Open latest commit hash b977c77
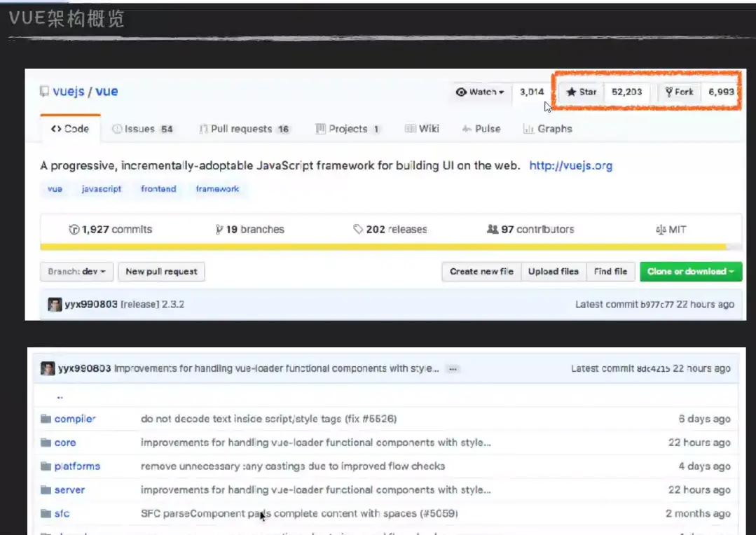The image size is (756, 535). (657, 305)
